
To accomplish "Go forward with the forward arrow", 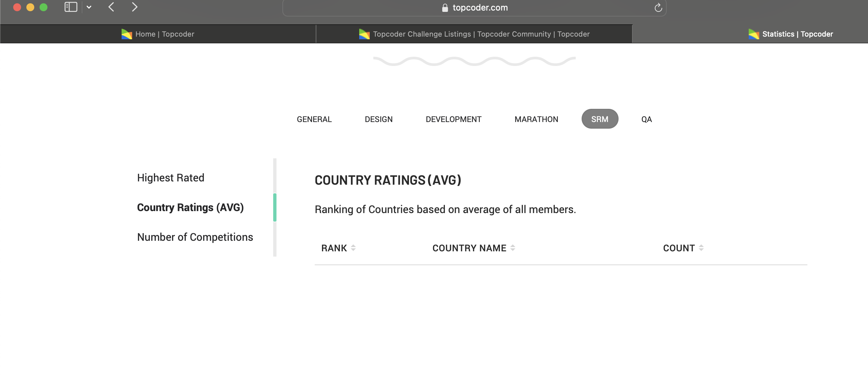I will coord(134,7).
